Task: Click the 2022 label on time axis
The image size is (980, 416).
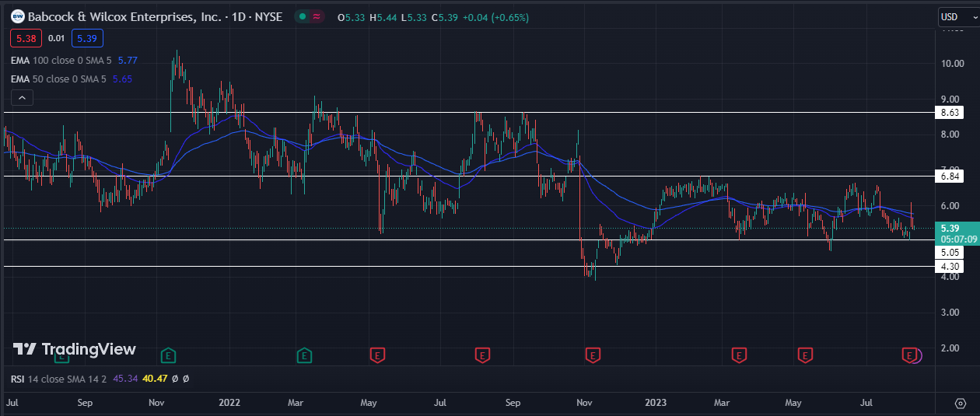Action: click(229, 403)
